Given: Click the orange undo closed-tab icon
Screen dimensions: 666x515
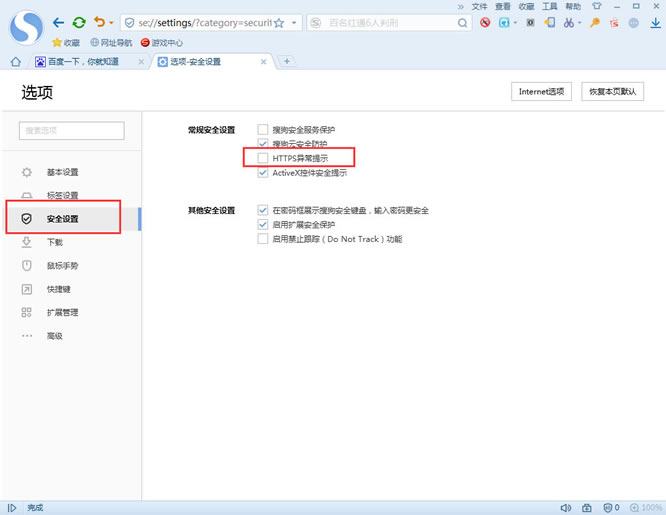Looking at the screenshot, I should (99, 22).
